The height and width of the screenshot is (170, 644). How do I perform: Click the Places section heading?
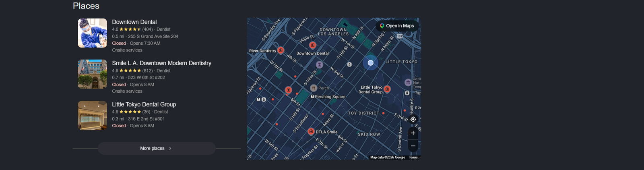[86, 6]
